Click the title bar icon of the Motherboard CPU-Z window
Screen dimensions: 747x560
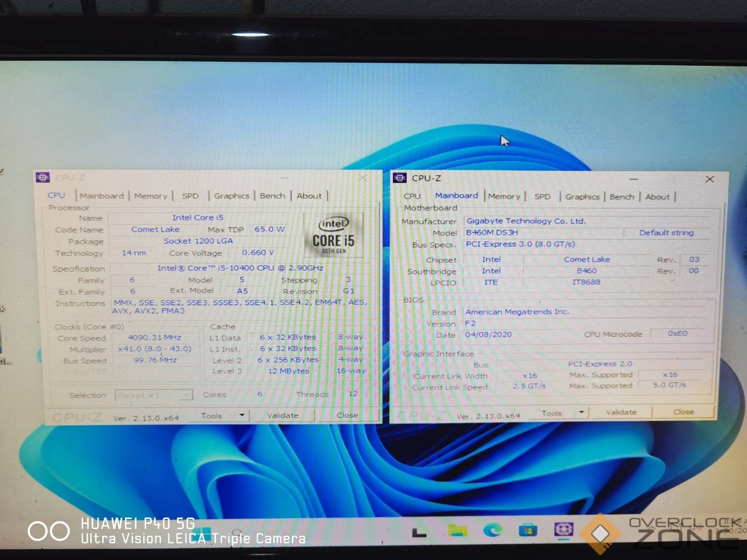pos(400,177)
